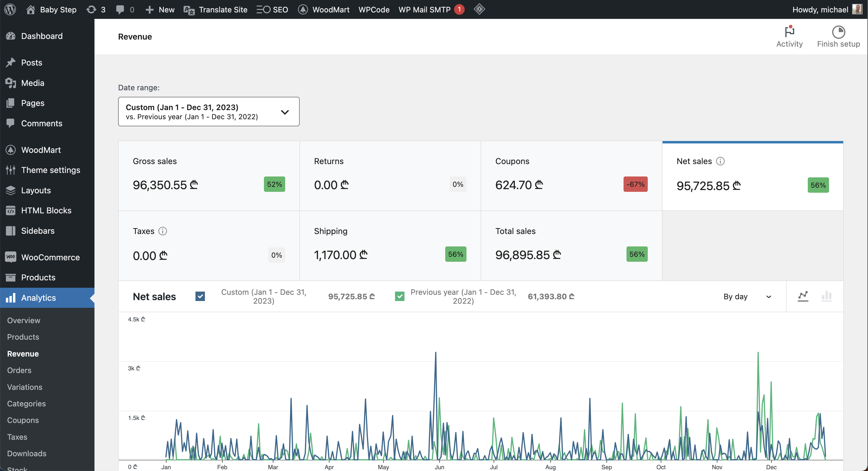The width and height of the screenshot is (868, 471).
Task: Click the Translate Site link
Action: tap(215, 9)
